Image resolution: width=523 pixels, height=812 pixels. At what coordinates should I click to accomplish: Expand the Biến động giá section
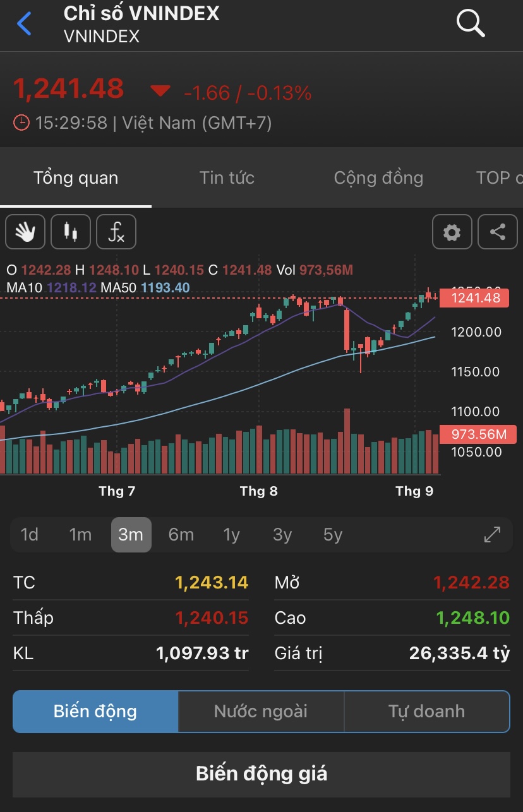click(261, 774)
